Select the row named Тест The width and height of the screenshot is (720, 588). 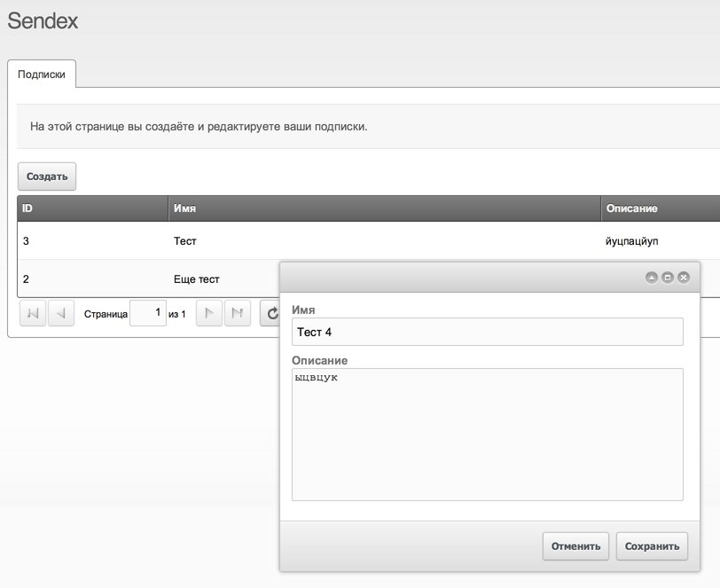coord(185,240)
